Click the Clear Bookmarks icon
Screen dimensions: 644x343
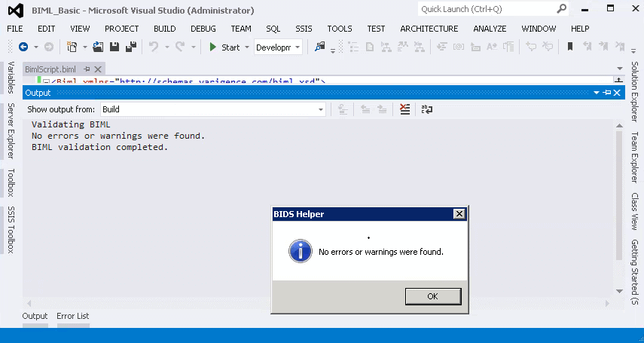tap(620, 47)
